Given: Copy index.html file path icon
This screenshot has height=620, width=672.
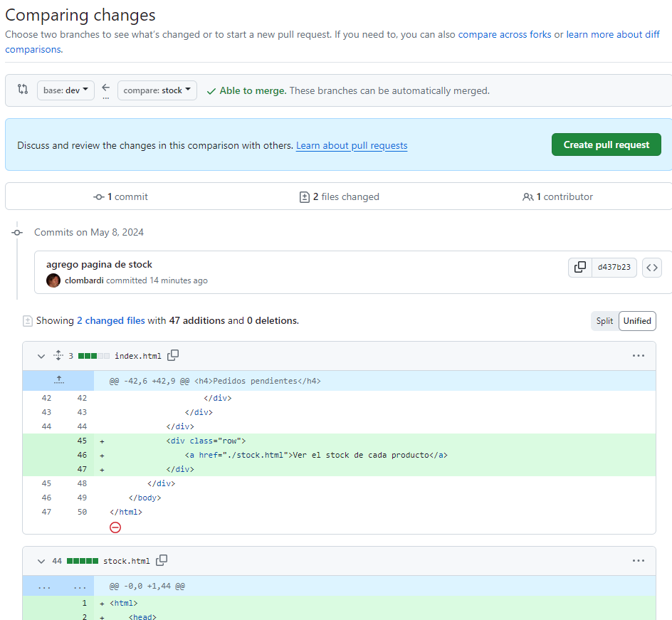Looking at the screenshot, I should (173, 355).
